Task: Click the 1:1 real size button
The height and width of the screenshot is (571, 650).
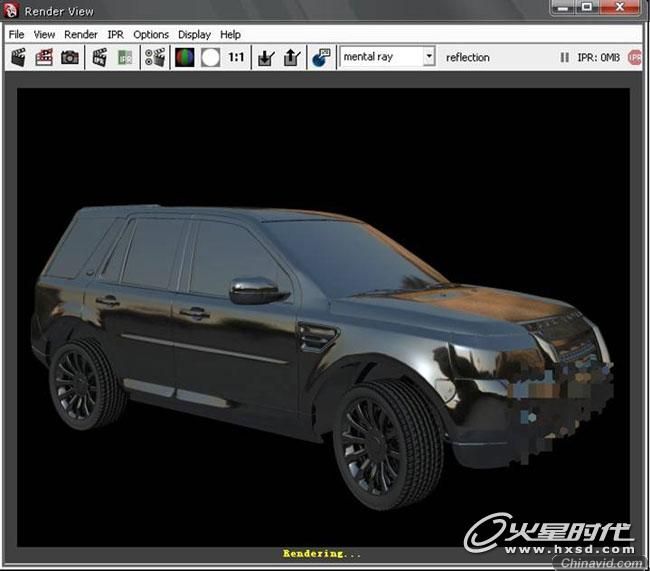Action: pos(236,57)
